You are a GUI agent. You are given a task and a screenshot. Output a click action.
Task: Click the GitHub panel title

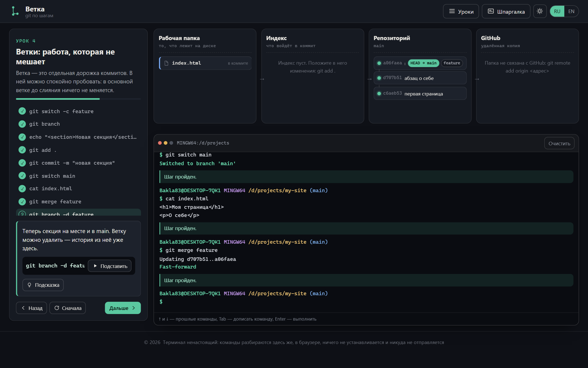coord(491,38)
